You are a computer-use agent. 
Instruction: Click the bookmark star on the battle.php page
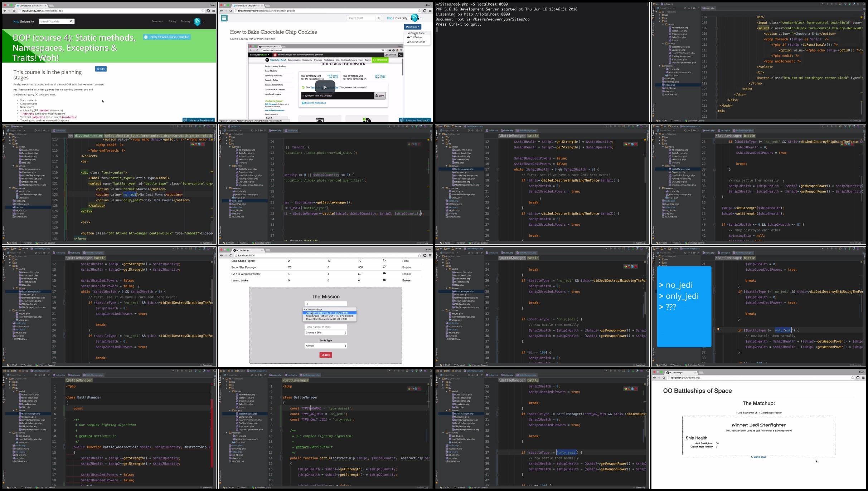click(x=852, y=378)
